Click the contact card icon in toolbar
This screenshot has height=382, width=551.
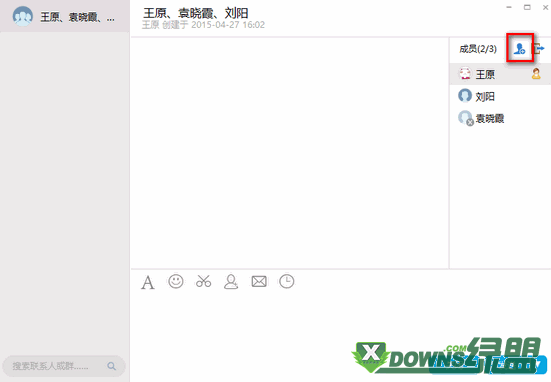coord(231,281)
